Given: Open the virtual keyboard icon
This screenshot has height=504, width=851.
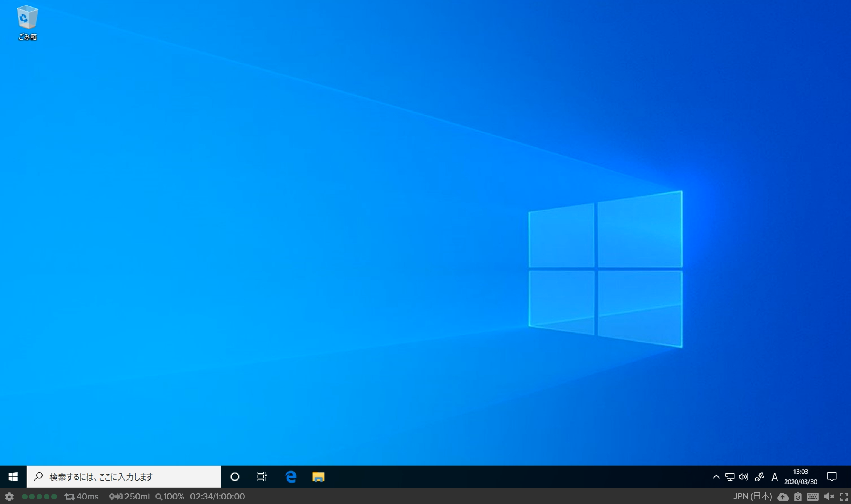Looking at the screenshot, I should pyautogui.click(x=813, y=497).
